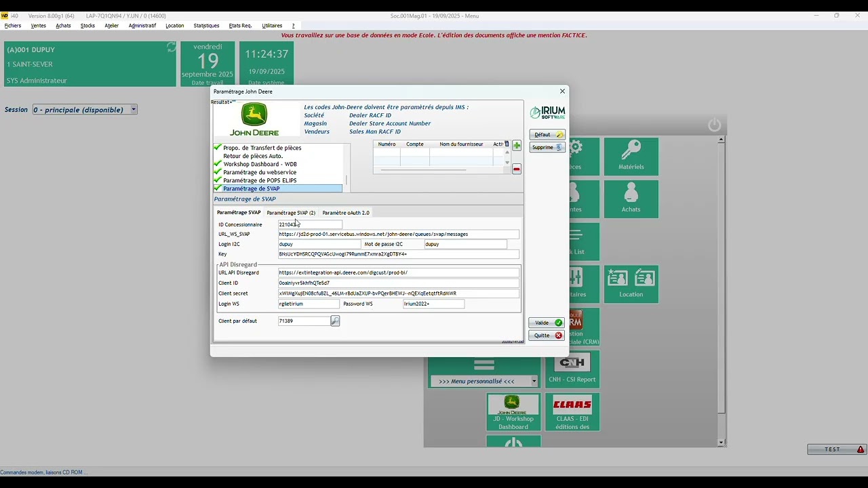Click main menu scrollbar down arrow
Screen dimensions: 868x488
(721, 443)
